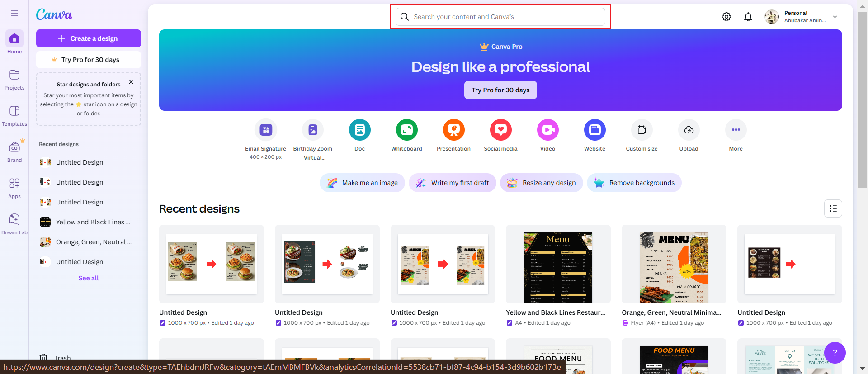Viewport: 868px width, 374px height.
Task: Create a new Whiteboard
Action: [407, 130]
